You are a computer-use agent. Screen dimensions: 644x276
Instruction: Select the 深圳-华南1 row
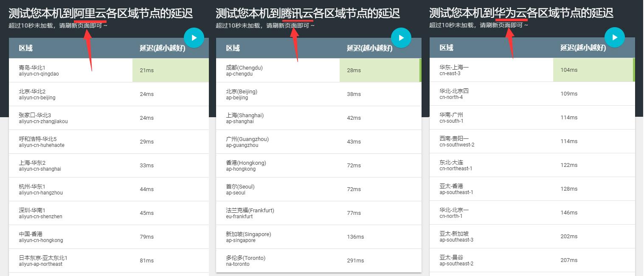(x=109, y=213)
